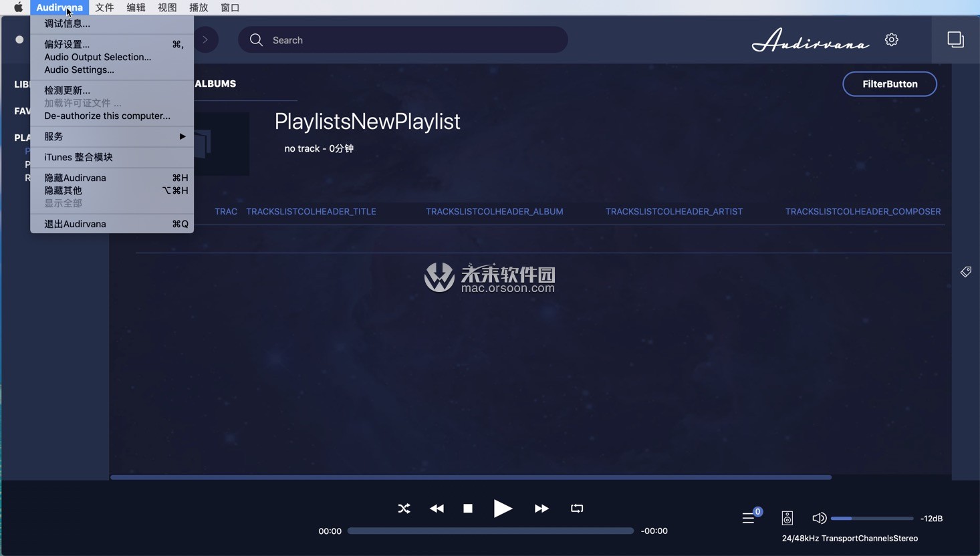
Task: Choose 退出Audirvana menu entry
Action: point(112,224)
